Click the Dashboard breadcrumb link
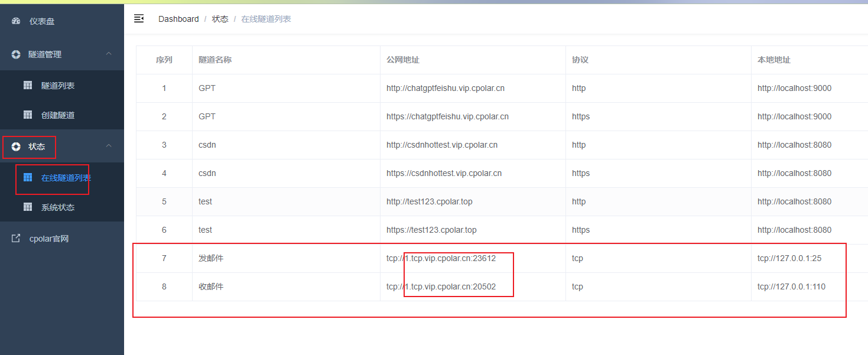This screenshot has width=868, height=355. 178,19
